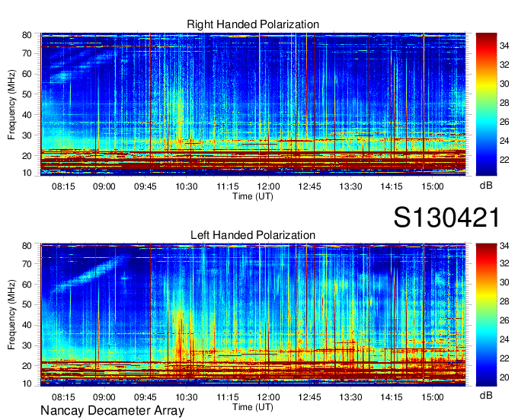The image size is (518, 420).
Task: Click 14:15 tick on upper plot time axis
Action: pos(392,186)
